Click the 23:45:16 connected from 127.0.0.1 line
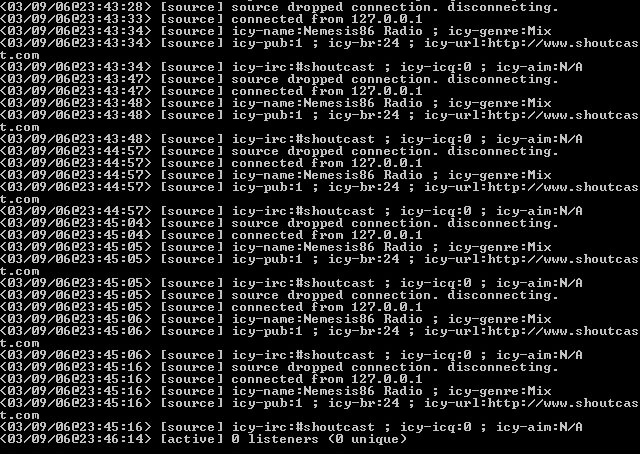Screen dimensions: 640x454 pyautogui.click(x=211, y=379)
